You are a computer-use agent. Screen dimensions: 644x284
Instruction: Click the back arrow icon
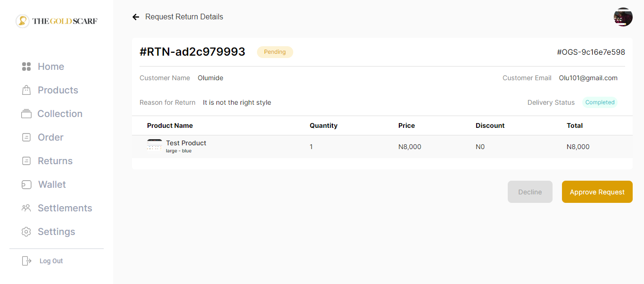(136, 17)
